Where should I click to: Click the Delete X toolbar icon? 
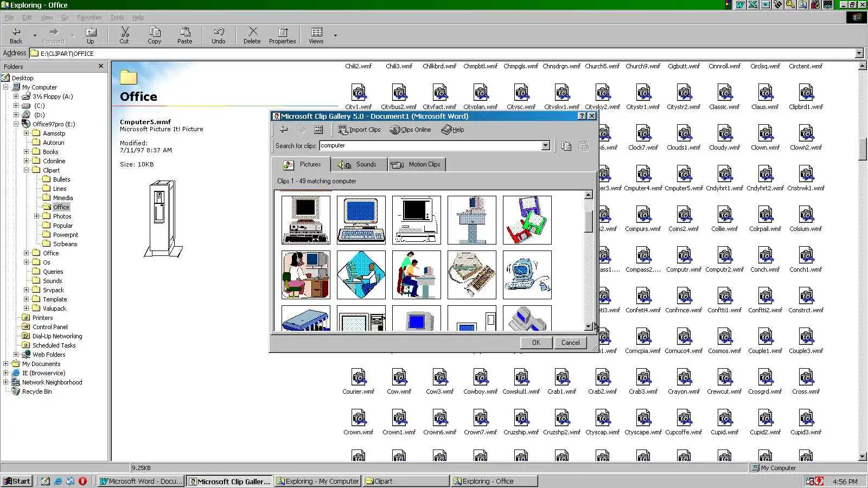pyautogui.click(x=252, y=35)
